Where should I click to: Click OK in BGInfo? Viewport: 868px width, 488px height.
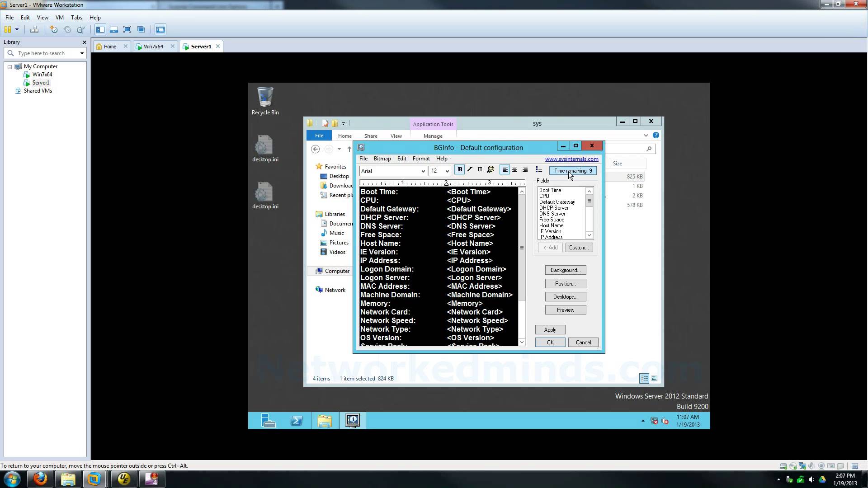pos(550,343)
